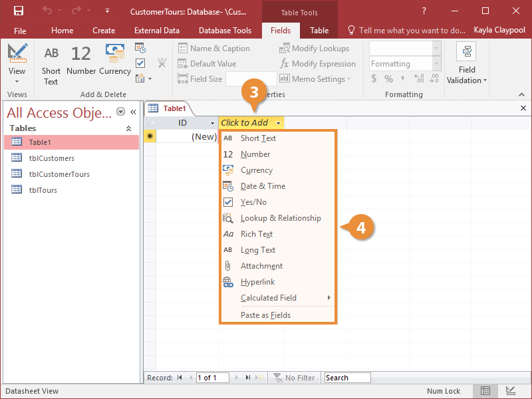Select Paste as Fields from the menu
This screenshot has height=399, width=532.
coord(265,315)
